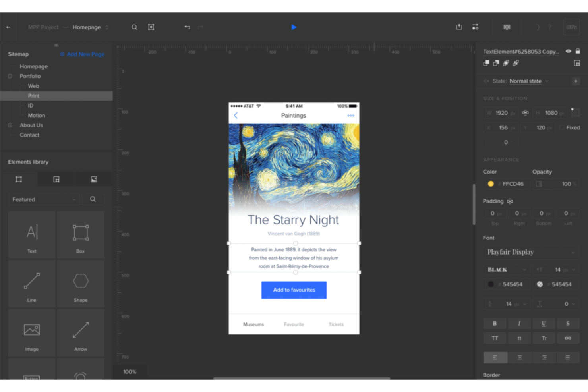Viewport: 588px width, 392px height.
Task: Click the plus button to add a state
Action: (x=576, y=81)
